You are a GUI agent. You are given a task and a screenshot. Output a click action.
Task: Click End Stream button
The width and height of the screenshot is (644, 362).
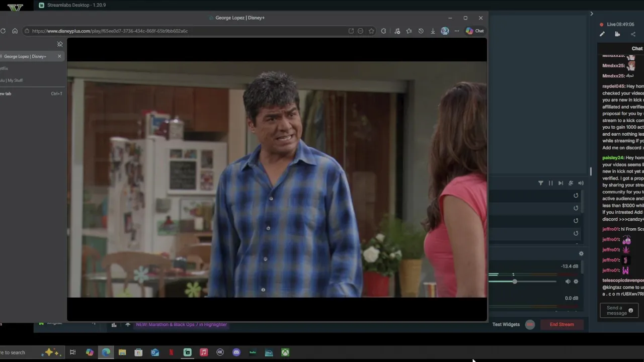pyautogui.click(x=562, y=324)
